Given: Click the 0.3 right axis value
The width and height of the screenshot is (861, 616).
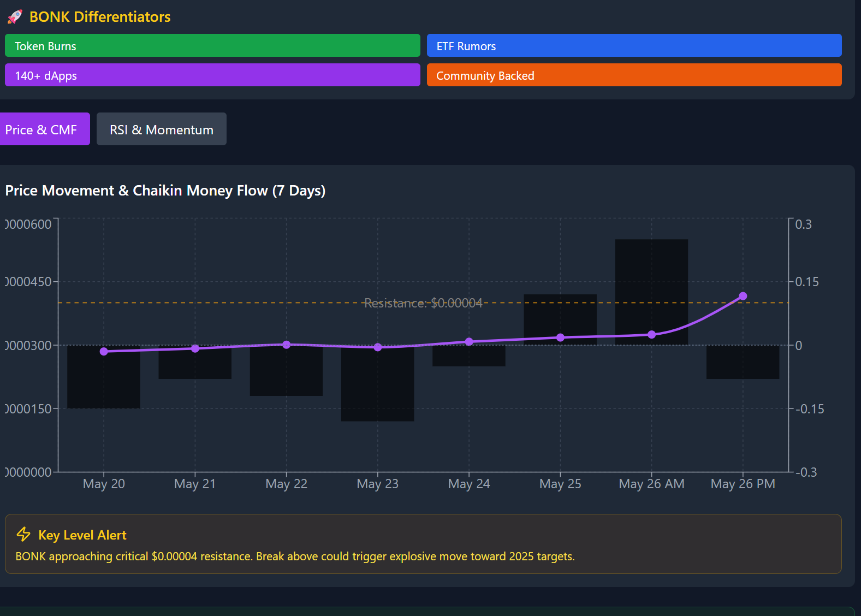Looking at the screenshot, I should pos(804,224).
